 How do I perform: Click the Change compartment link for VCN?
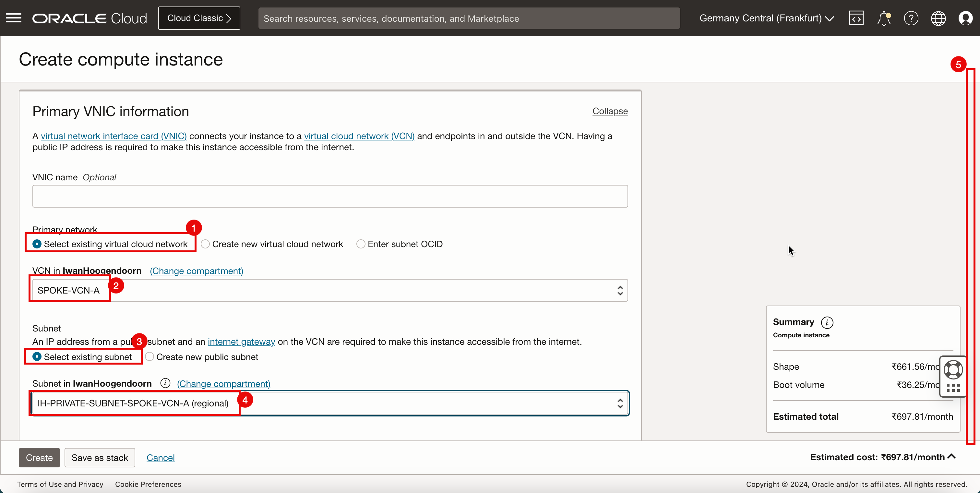(196, 271)
